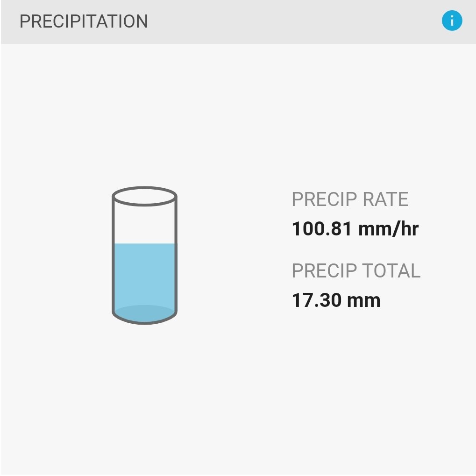Click the mm unit after 17.30
Screen dimensions: 476x476
point(364,301)
